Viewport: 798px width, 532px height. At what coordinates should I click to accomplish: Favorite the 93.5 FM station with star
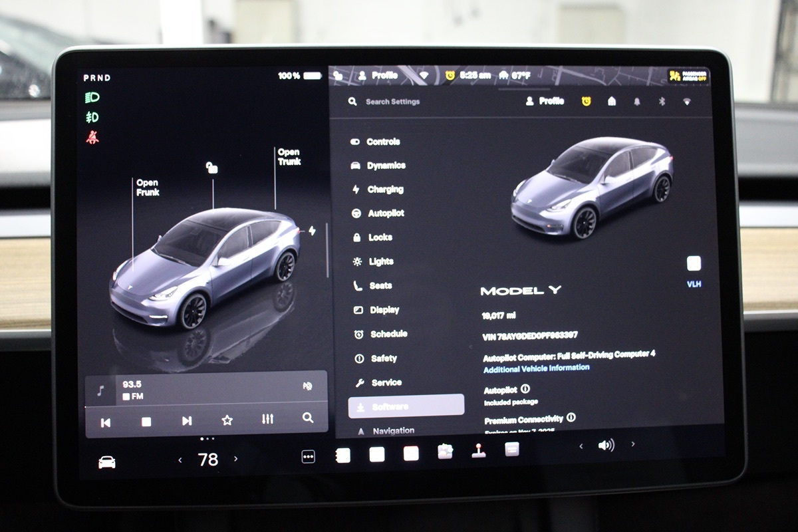click(x=227, y=420)
